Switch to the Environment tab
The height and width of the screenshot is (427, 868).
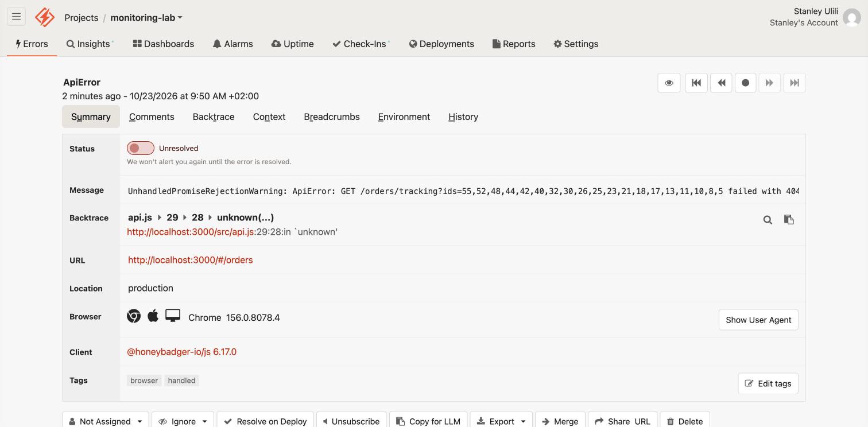click(x=404, y=117)
